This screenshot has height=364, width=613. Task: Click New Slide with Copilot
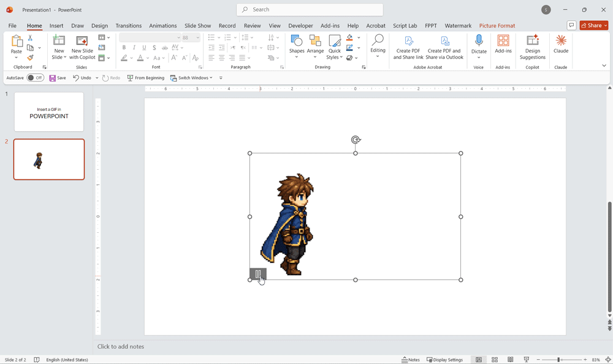pos(82,47)
